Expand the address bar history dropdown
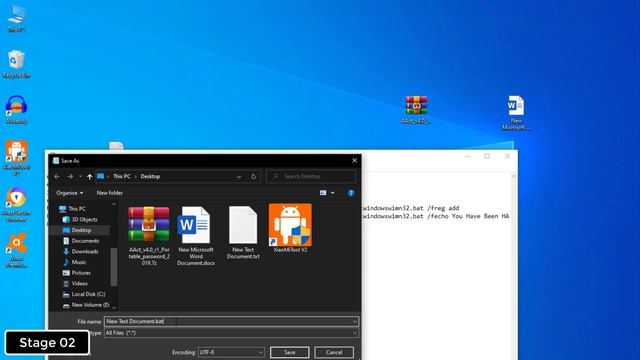Screen dimensions: 640x360 (x=239, y=176)
